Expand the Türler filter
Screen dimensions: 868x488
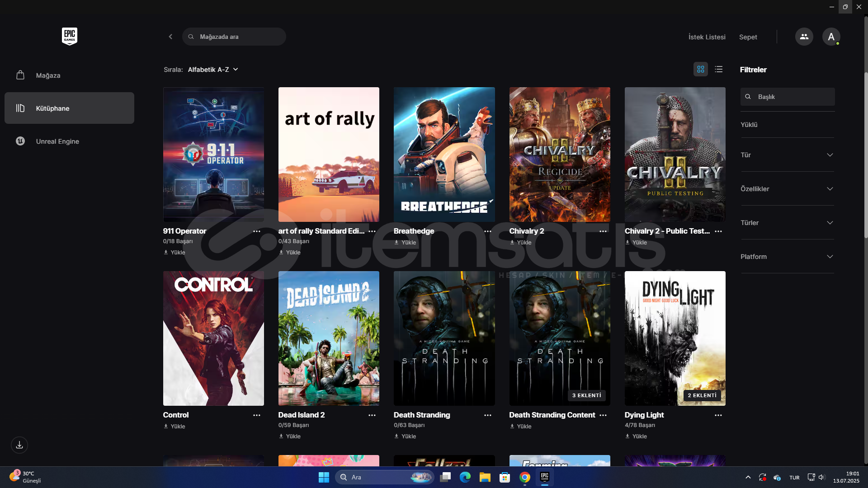787,223
